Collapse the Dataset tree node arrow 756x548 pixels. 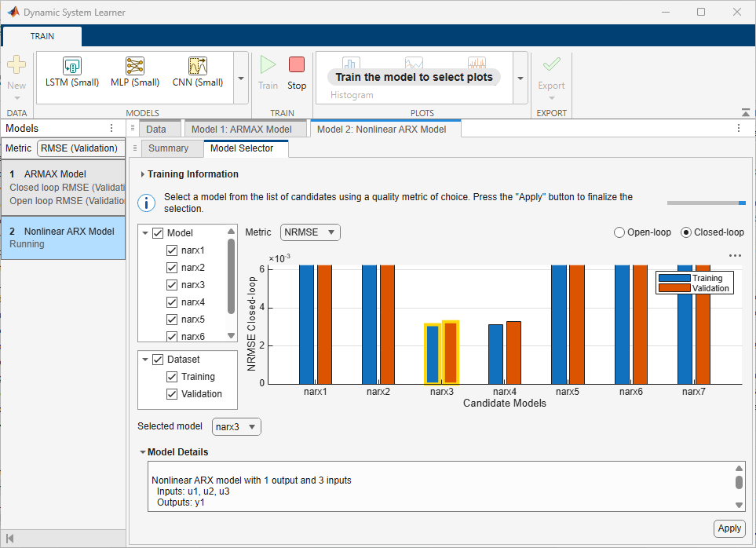[x=145, y=360]
